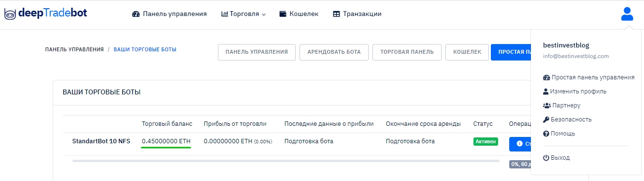This screenshot has width=644, height=181.
Task: Click the key icon beside Безопасность
Action: pyautogui.click(x=546, y=120)
